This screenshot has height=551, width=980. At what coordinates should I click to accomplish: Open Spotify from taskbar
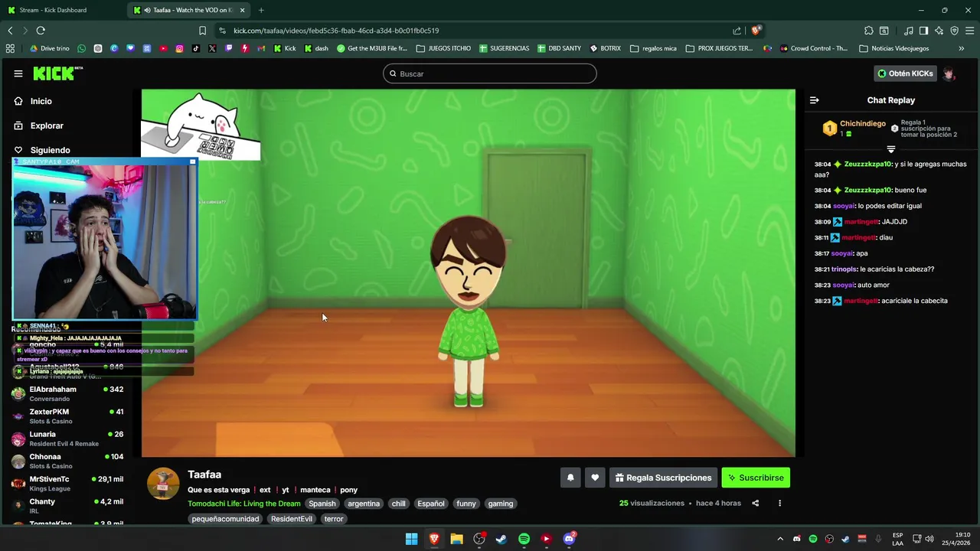524,539
